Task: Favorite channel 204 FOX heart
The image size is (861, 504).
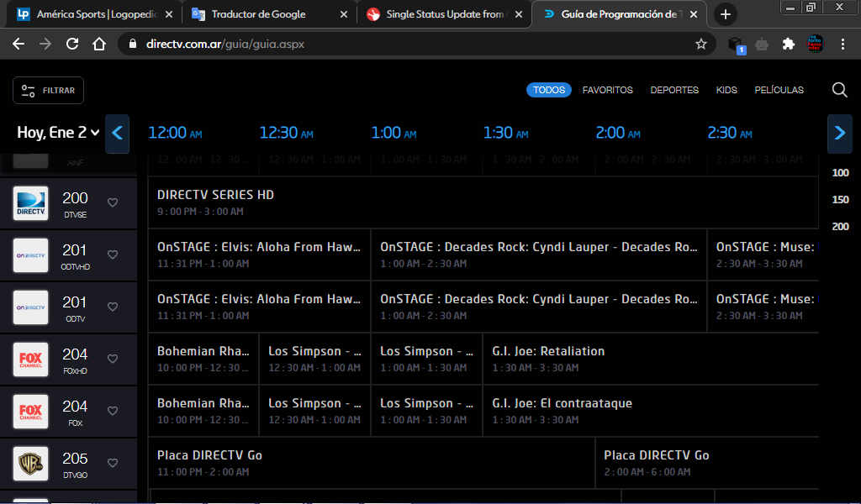Action: pyautogui.click(x=113, y=411)
